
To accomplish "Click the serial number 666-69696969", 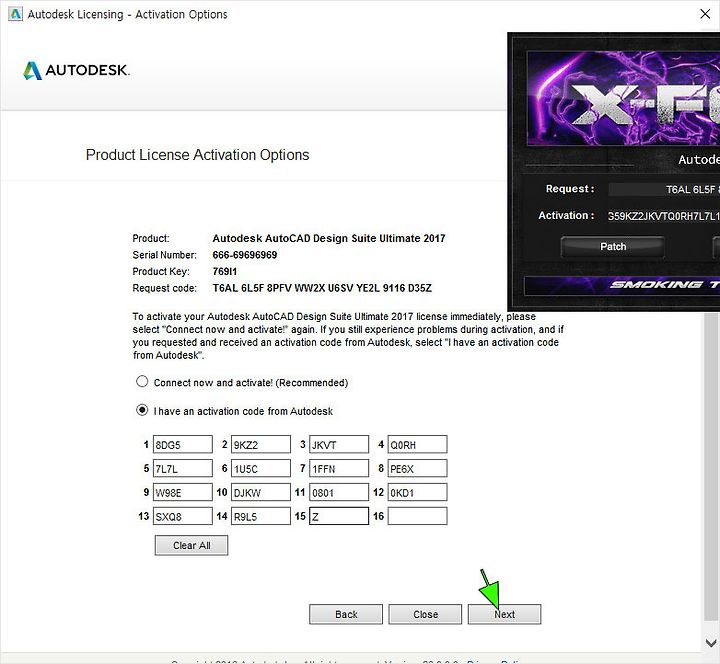I will (245, 255).
